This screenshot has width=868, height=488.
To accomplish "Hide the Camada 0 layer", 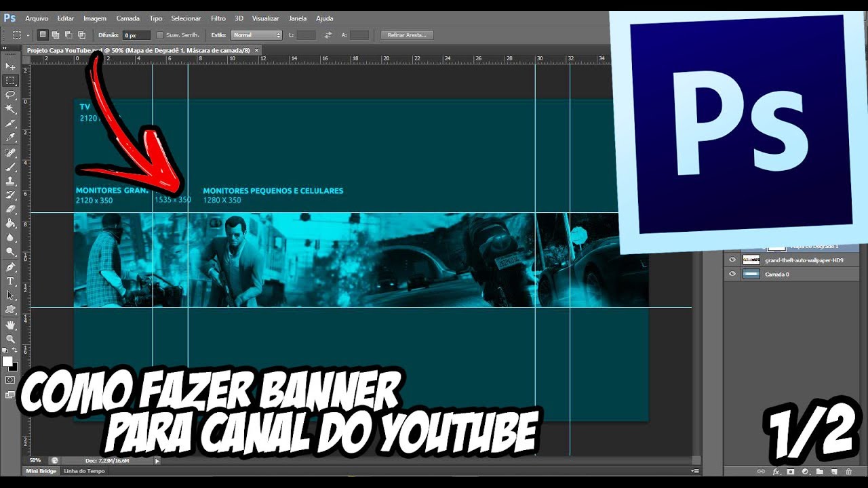I will click(732, 274).
